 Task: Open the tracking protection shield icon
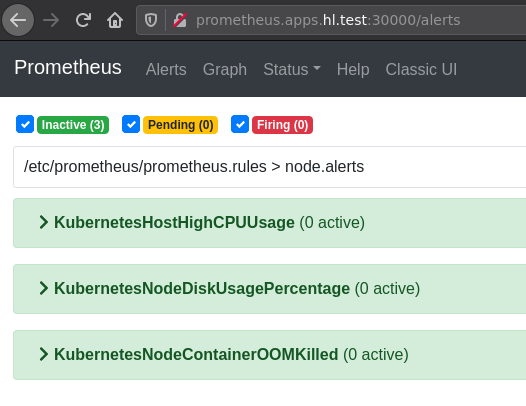pyautogui.click(x=151, y=20)
